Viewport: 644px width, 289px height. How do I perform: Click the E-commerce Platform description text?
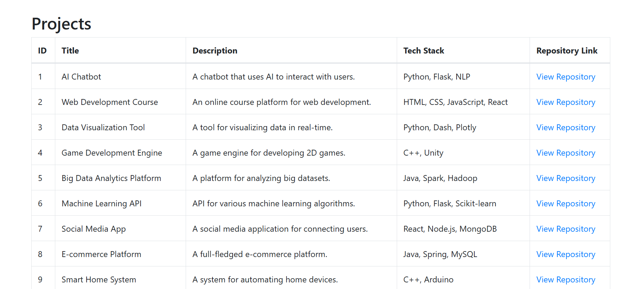coord(260,254)
